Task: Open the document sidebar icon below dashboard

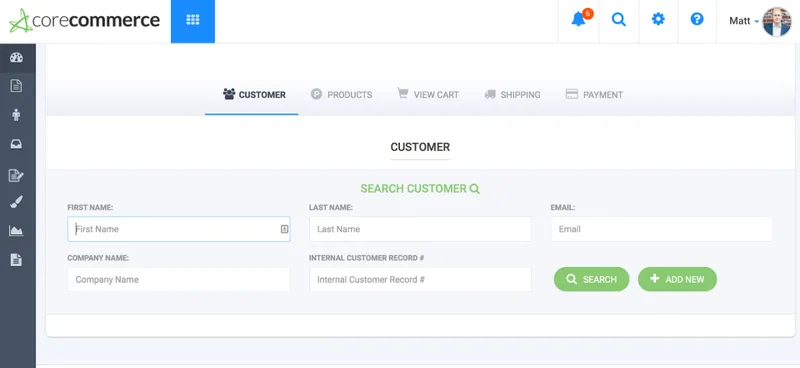Action: (16, 85)
